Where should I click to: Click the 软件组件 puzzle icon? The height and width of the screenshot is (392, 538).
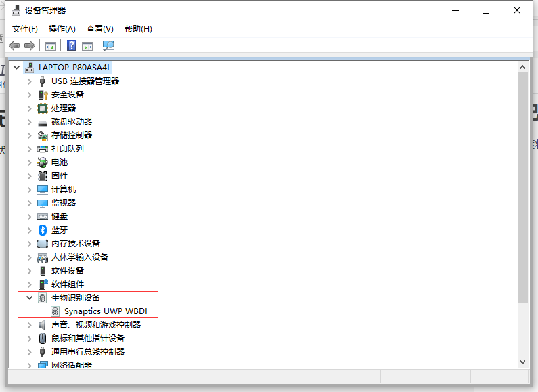click(43, 284)
